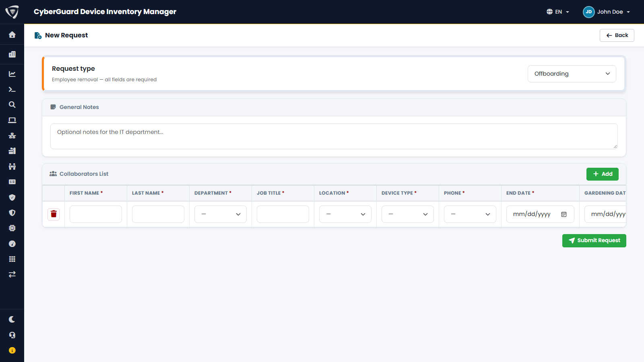Delete the collaborator row with trash icon
This screenshot has height=362, width=644.
(54, 214)
